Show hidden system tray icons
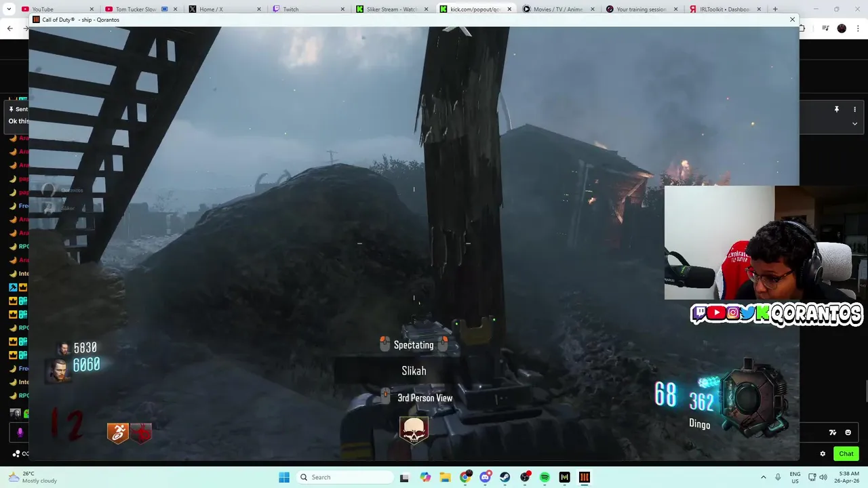 click(x=763, y=477)
